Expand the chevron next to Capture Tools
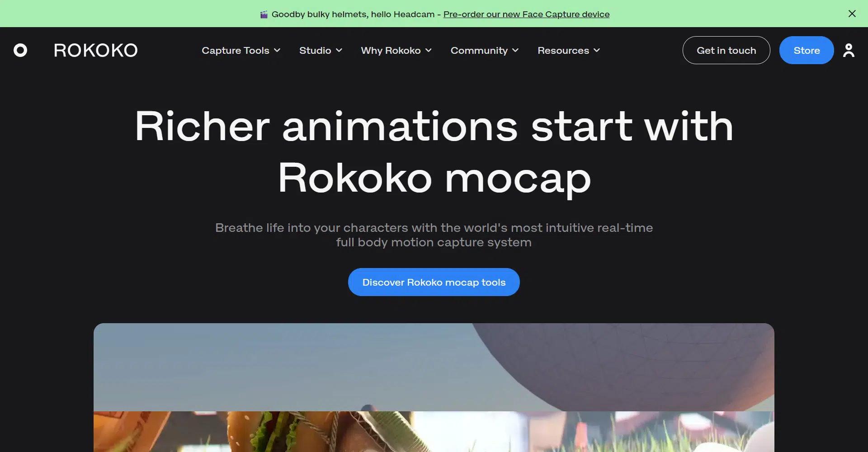Image resolution: width=868 pixels, height=452 pixels. tap(277, 50)
